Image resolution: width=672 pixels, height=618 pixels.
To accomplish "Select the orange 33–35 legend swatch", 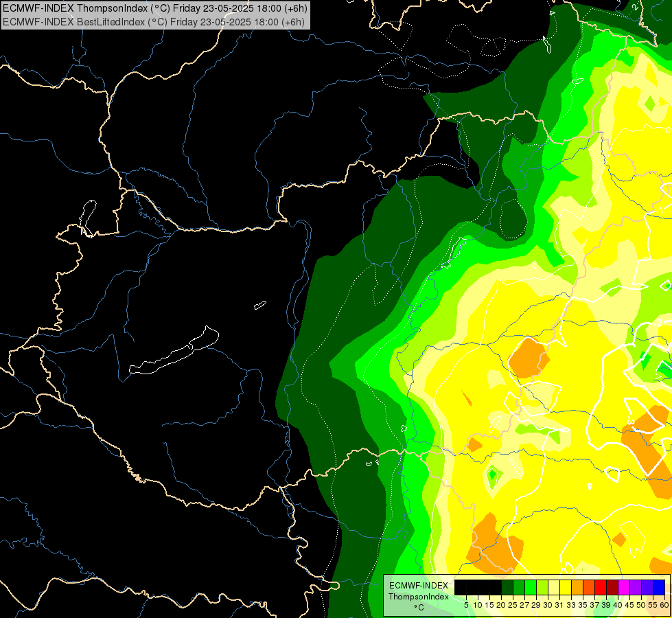I will pos(577,587).
